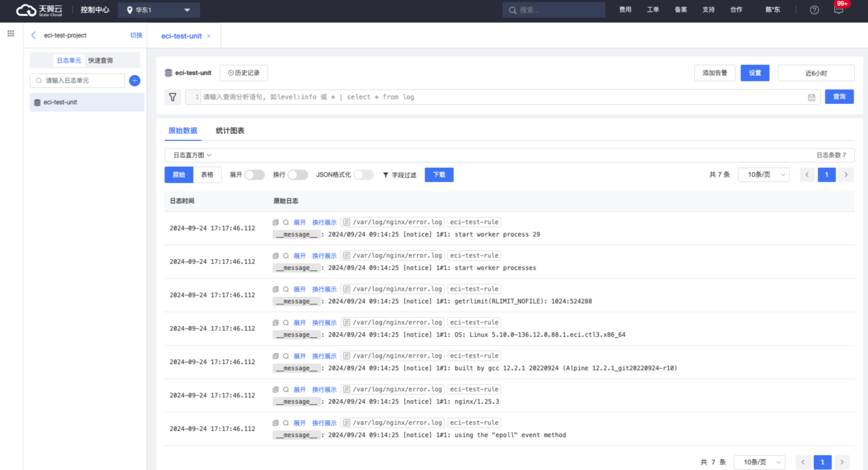Open 费用 top menu

[x=625, y=10]
